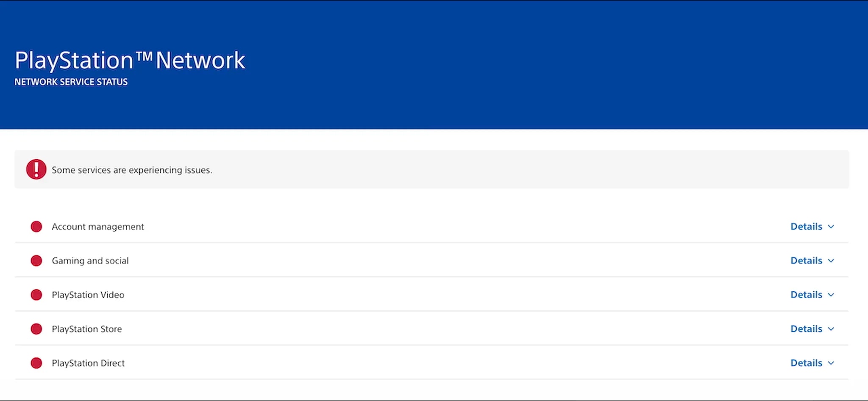
Task: Expand PlayStation Video Details chevron
Action: point(831,295)
